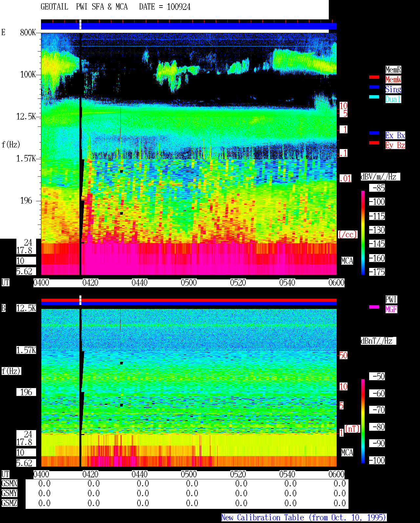Click the -80 value on magnetic color scale

[377, 427]
